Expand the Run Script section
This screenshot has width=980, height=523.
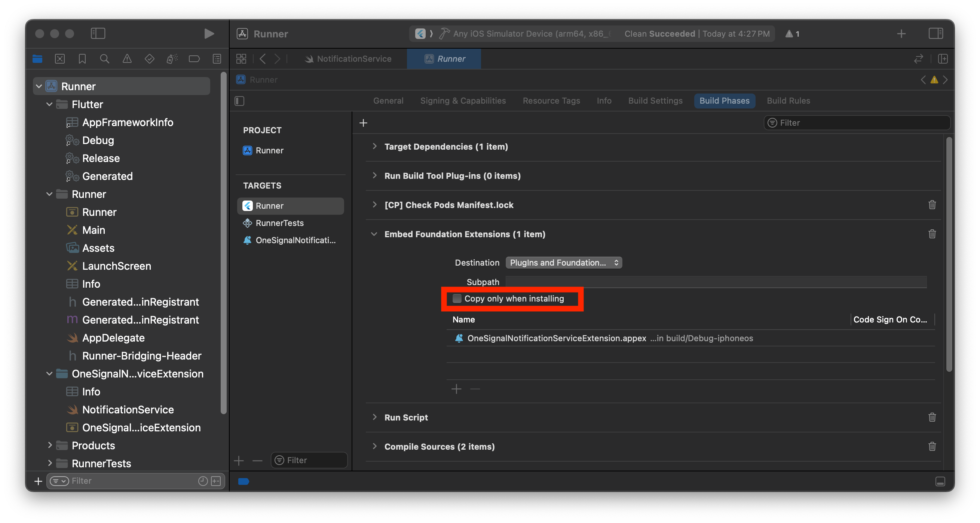[375, 417]
